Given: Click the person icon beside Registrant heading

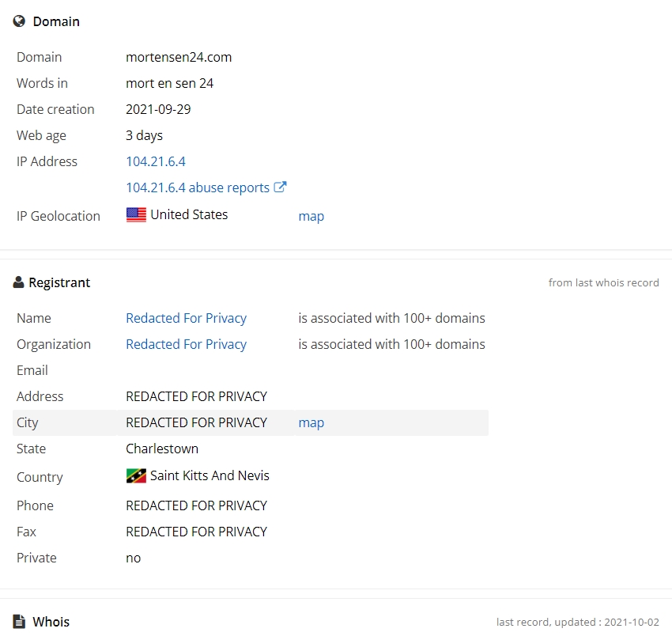Looking at the screenshot, I should (x=18, y=282).
